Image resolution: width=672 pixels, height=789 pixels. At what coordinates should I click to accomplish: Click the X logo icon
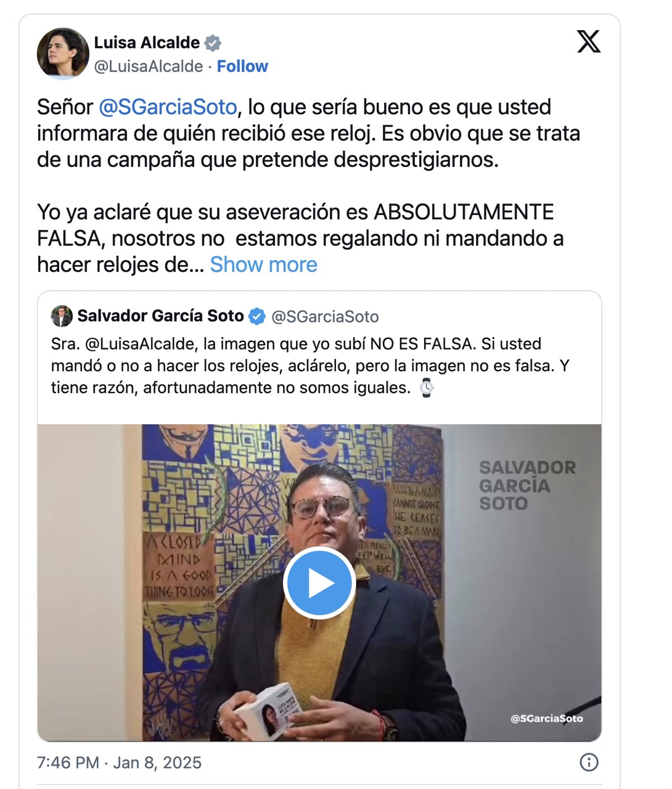coord(588,42)
